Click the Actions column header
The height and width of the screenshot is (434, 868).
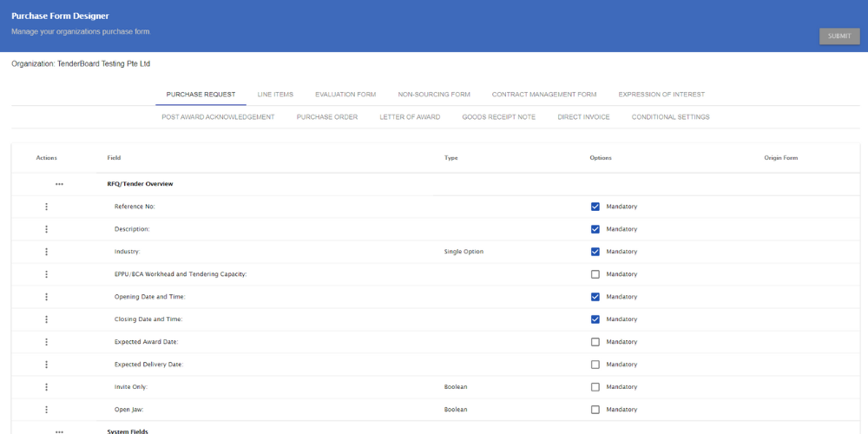[47, 158]
